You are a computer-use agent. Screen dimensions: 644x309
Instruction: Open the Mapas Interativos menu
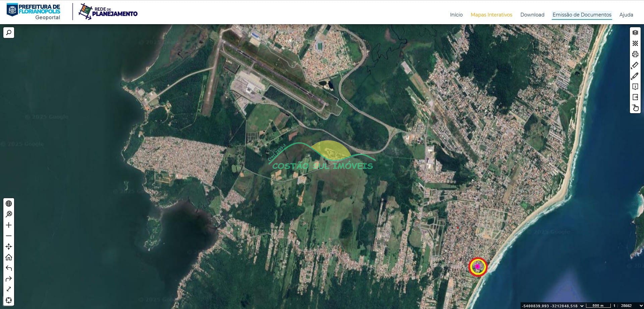pyautogui.click(x=491, y=15)
